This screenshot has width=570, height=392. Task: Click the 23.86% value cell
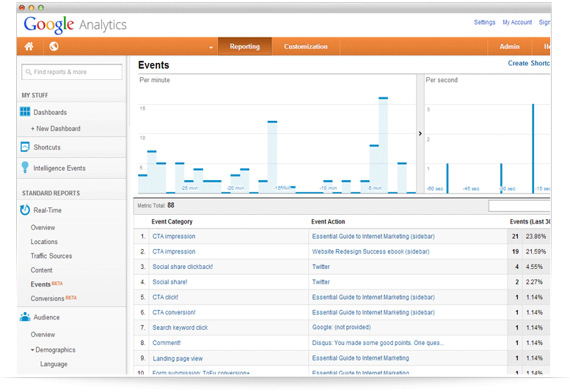pos(536,236)
